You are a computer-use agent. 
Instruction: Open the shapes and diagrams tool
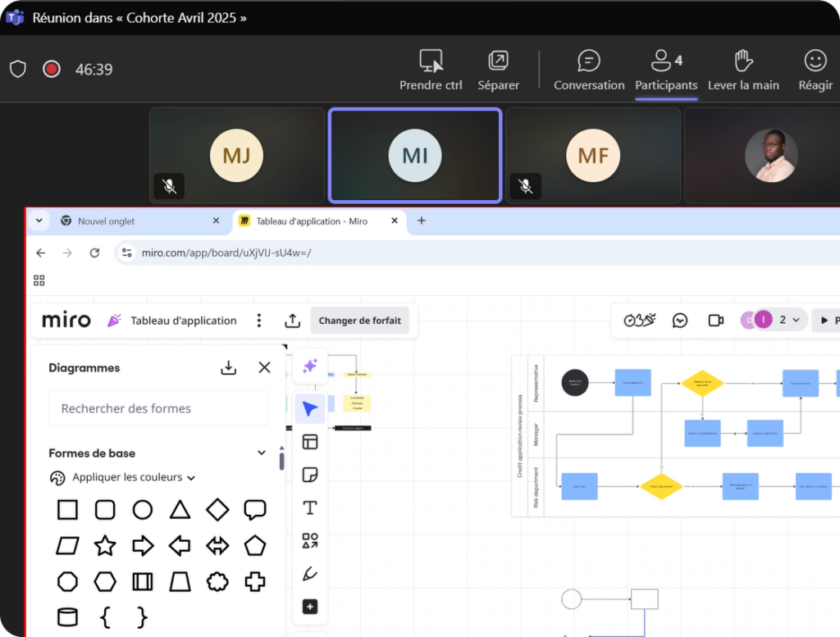coord(309,541)
